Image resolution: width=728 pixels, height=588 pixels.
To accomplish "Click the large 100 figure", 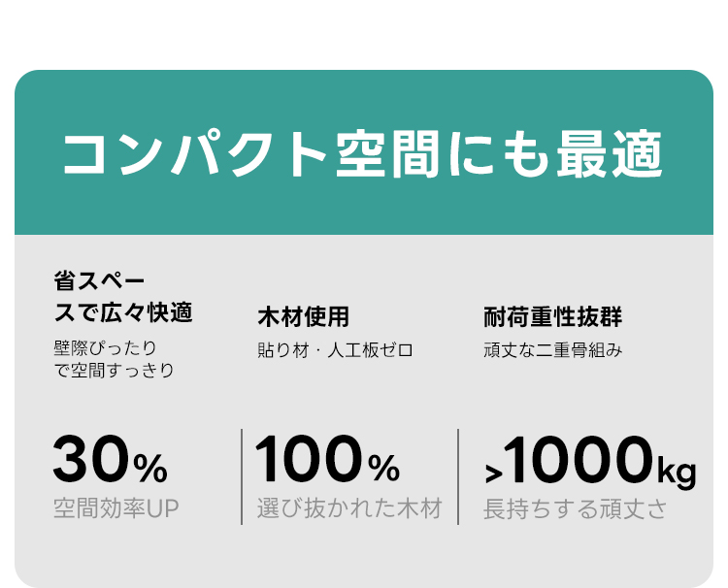I will point(308,461).
